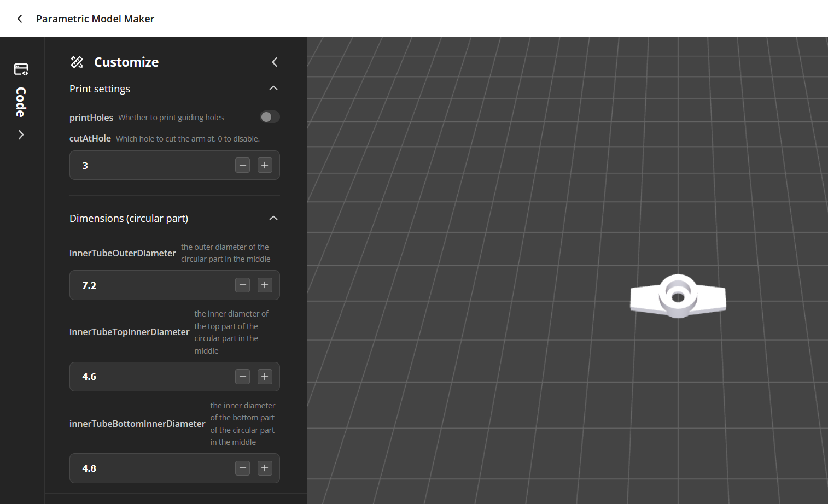
Task: Increase the cutAtHole value
Action: pyautogui.click(x=265, y=165)
